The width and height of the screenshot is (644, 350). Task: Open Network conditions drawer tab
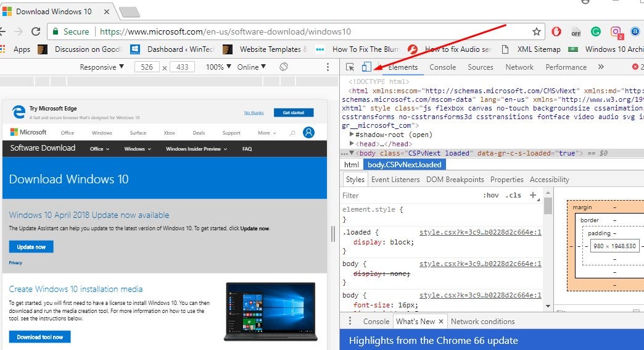(x=482, y=322)
